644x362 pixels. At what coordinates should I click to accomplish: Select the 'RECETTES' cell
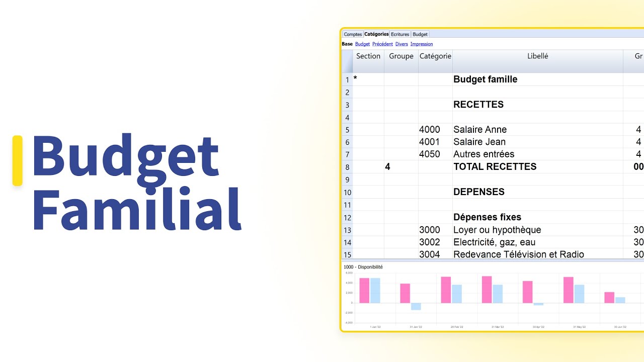click(x=538, y=105)
